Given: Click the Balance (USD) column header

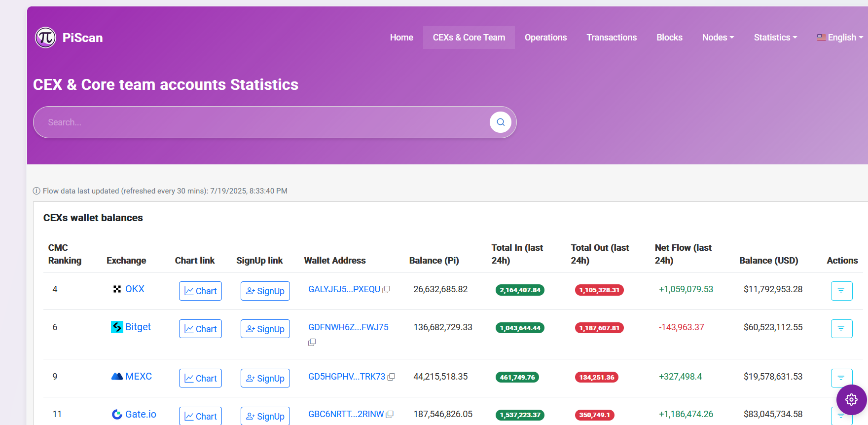Looking at the screenshot, I should pos(769,261).
